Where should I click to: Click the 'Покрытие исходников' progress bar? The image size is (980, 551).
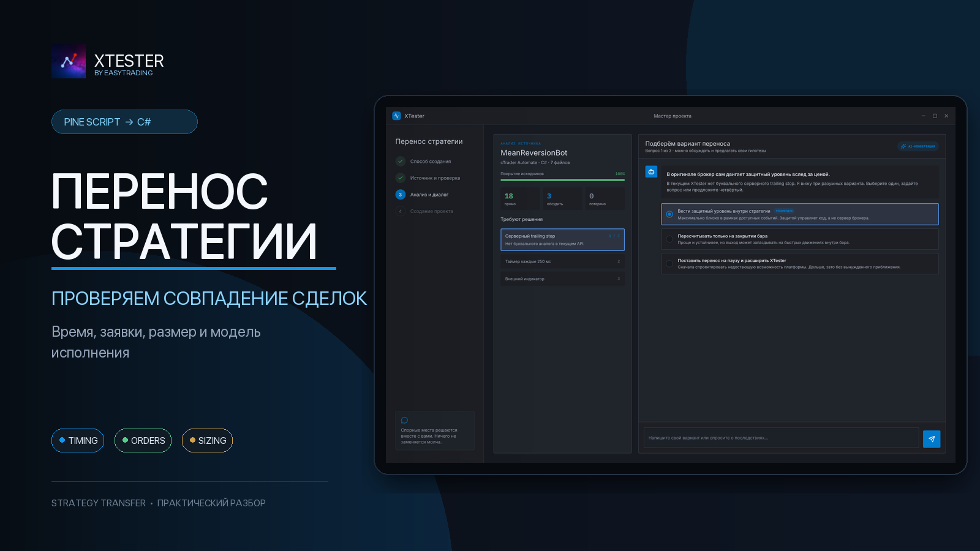562,180
